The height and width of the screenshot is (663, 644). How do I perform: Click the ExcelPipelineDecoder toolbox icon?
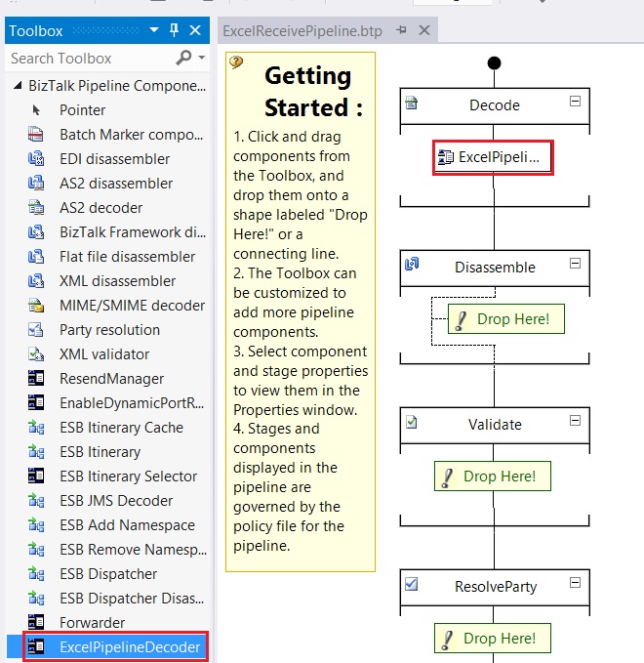36,647
